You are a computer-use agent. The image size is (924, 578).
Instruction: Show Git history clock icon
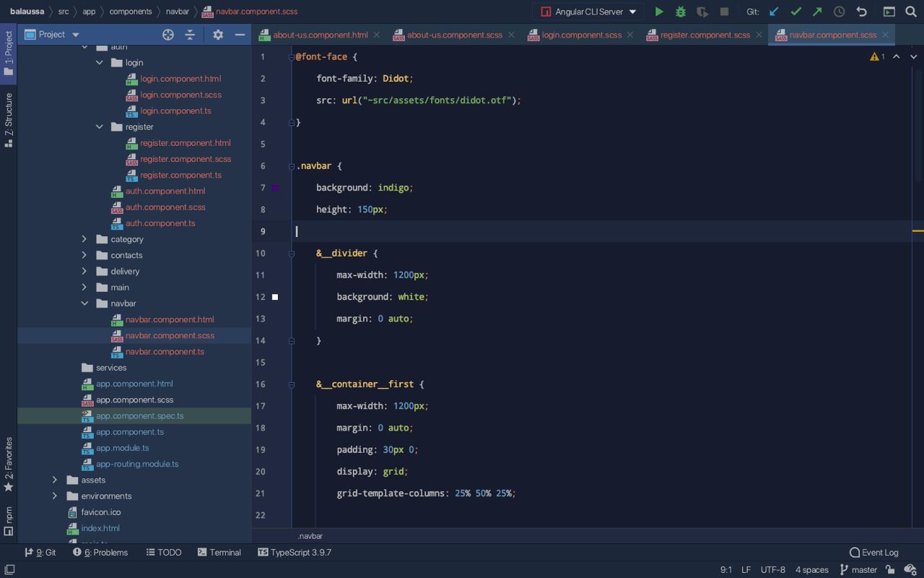tap(839, 12)
